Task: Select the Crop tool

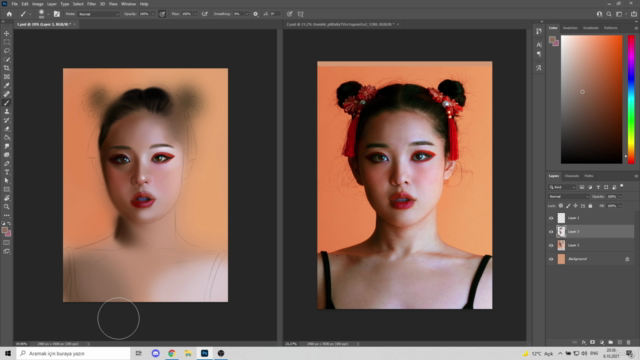Action: pos(7,68)
